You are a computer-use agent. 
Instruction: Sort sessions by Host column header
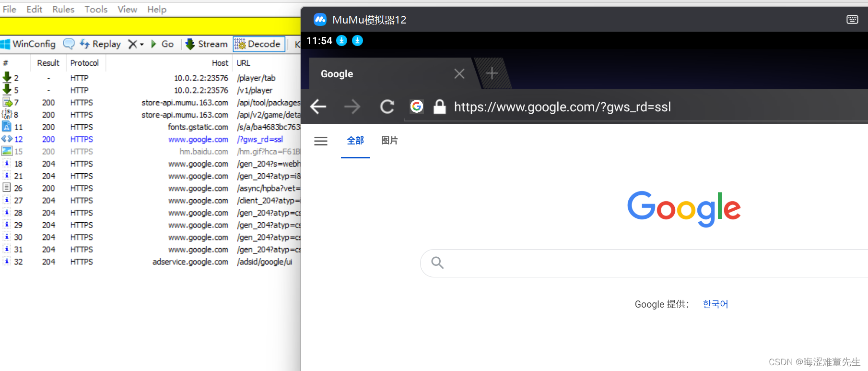pyautogui.click(x=220, y=63)
